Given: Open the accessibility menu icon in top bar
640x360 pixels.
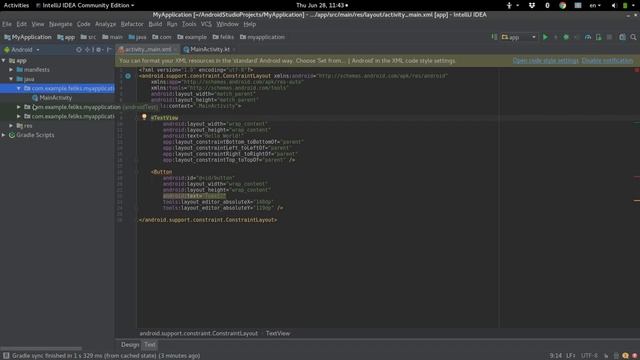Looking at the screenshot, I should (509, 5).
